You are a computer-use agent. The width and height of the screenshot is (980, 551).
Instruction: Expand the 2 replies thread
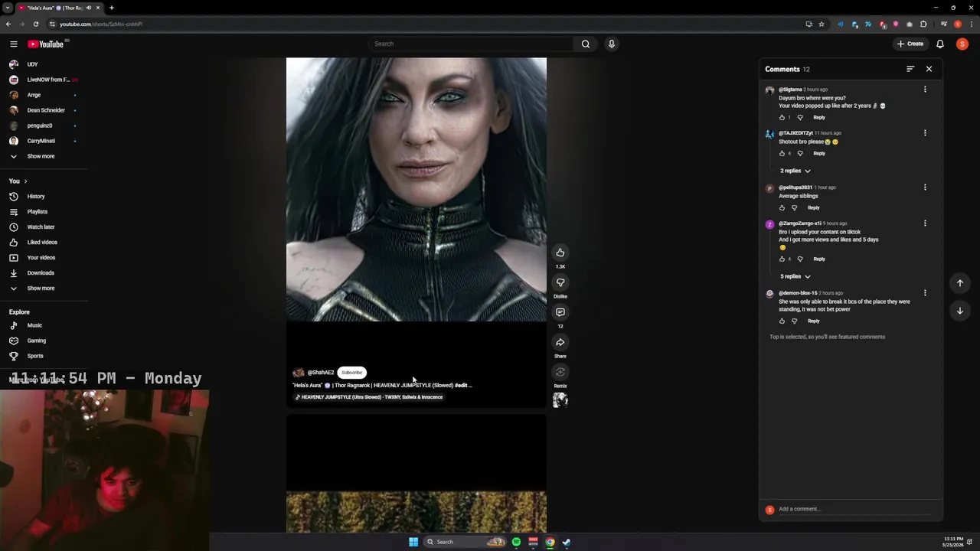pyautogui.click(x=795, y=171)
